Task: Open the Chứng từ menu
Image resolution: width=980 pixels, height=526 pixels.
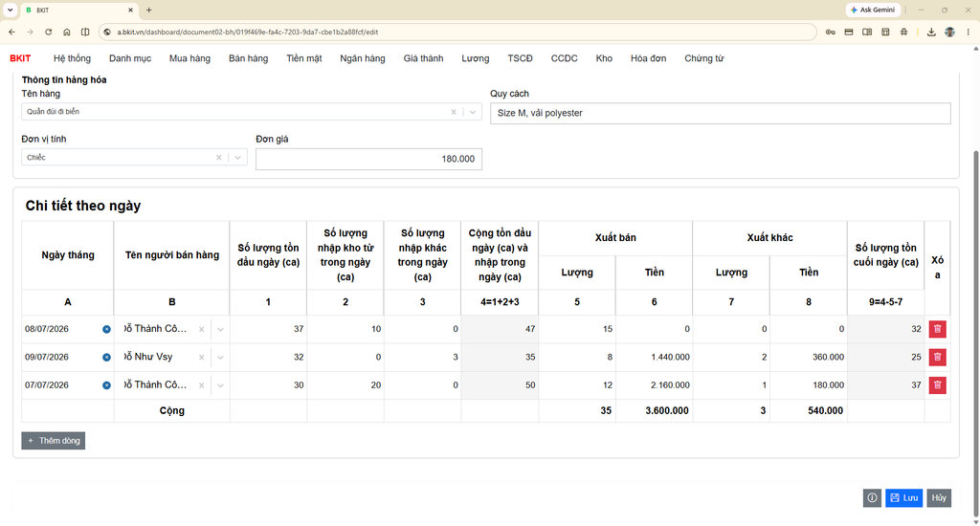Action: [x=703, y=58]
